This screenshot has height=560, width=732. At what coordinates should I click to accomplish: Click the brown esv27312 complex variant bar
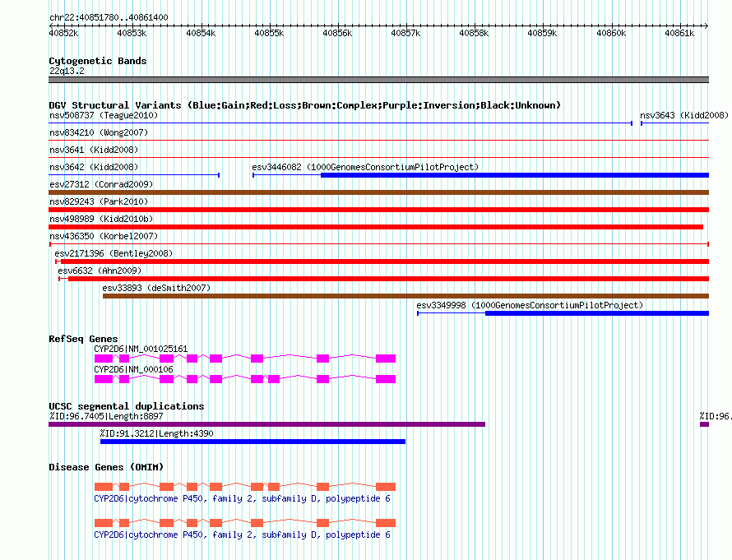(x=378, y=192)
